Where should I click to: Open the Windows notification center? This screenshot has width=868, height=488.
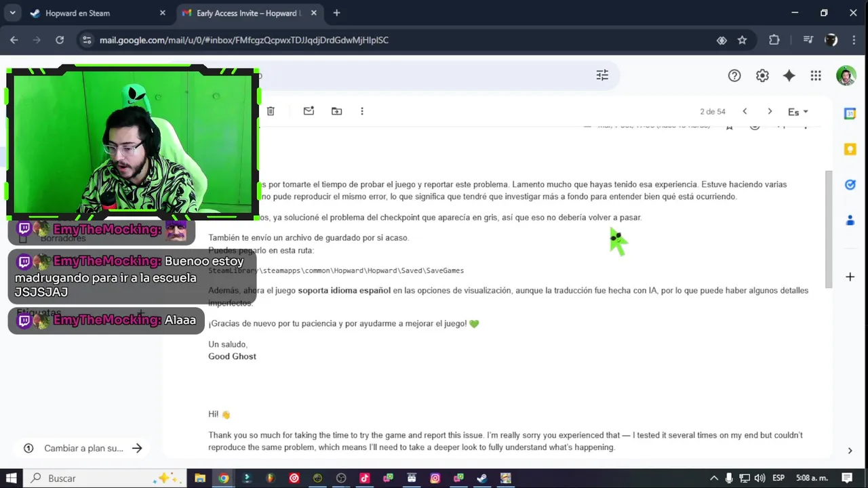point(846,478)
